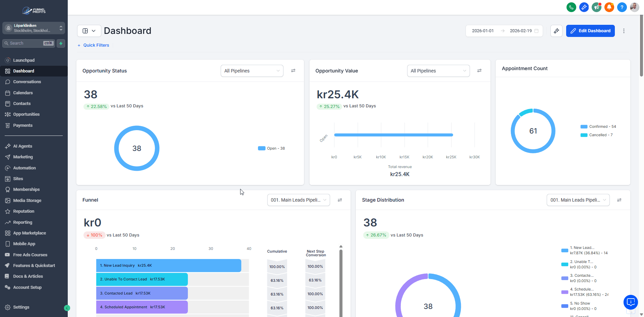The image size is (644, 317).
Task: Select Payments in the sidebar
Action: [23, 125]
